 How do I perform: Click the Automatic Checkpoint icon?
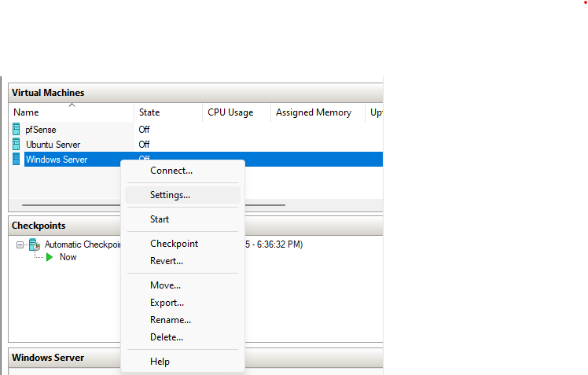pyautogui.click(x=35, y=244)
